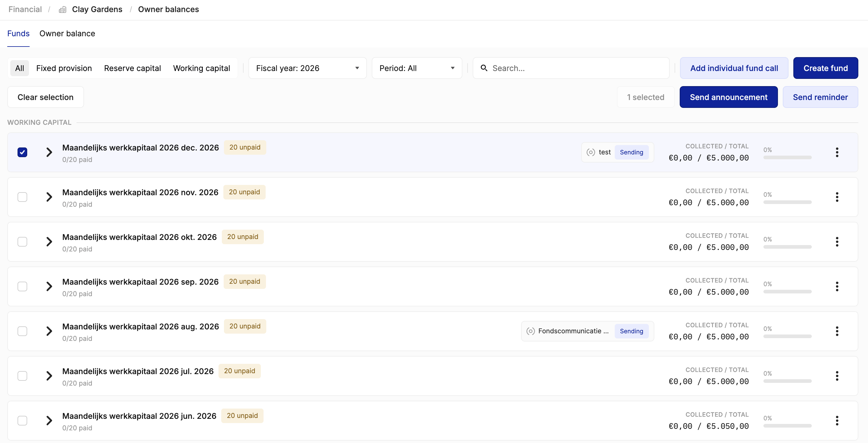Click the WORKING CAPITAL section heading

39,122
